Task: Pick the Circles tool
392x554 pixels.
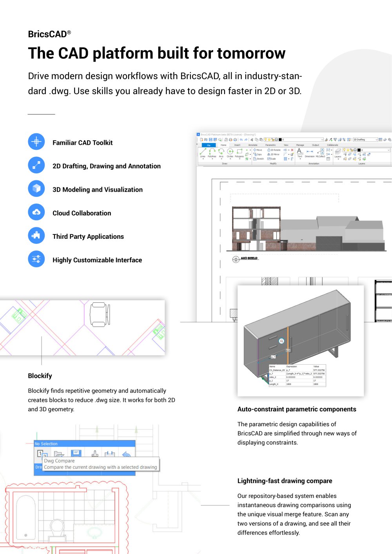Action: [230, 154]
